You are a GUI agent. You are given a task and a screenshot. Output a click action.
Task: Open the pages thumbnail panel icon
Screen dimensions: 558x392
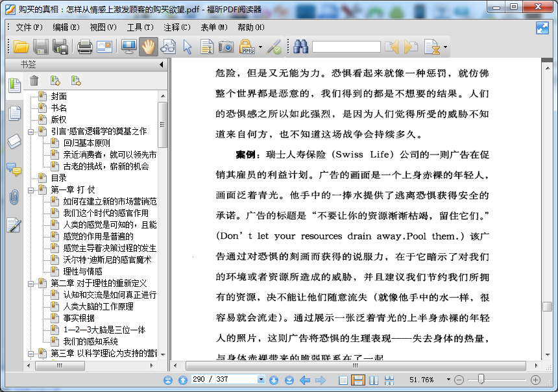[x=14, y=113]
